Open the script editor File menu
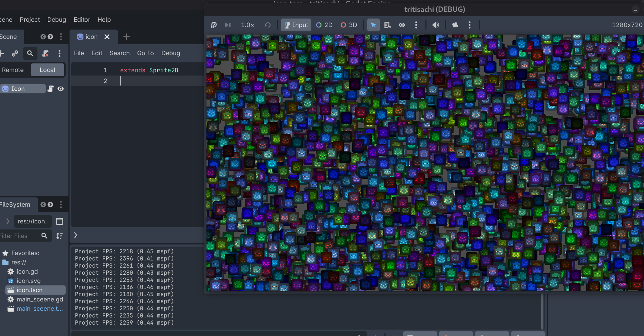The height and width of the screenshot is (336, 644). click(79, 53)
